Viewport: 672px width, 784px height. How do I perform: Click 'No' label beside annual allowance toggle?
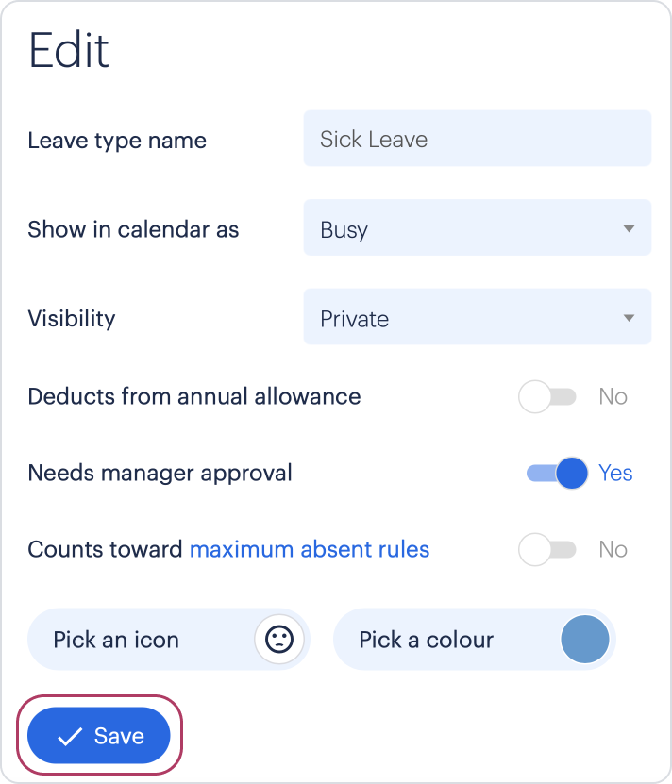point(613,396)
